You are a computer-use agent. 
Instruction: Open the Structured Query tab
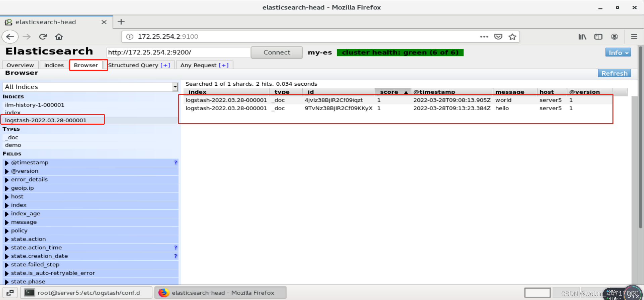(133, 65)
